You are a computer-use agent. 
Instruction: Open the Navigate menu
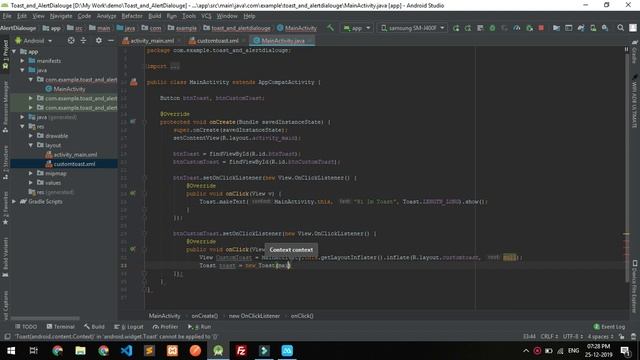pos(61,16)
